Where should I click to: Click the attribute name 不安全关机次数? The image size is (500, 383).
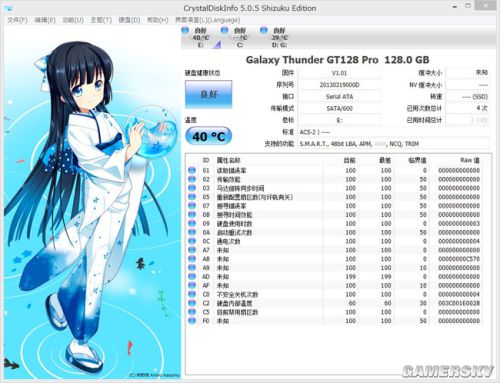tap(237, 294)
